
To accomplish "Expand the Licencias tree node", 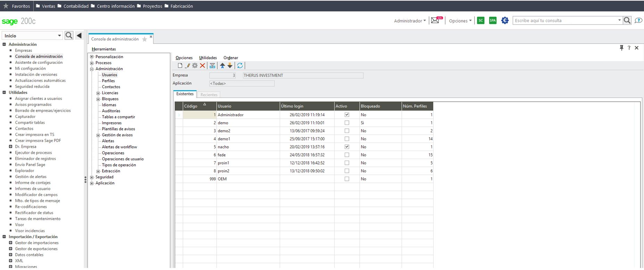I will pyautogui.click(x=98, y=93).
